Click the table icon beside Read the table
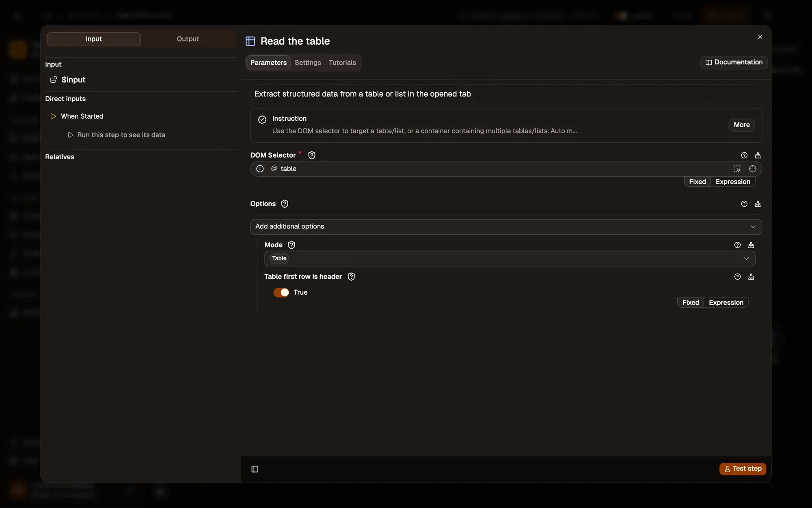The height and width of the screenshot is (508, 812). pyautogui.click(x=251, y=41)
